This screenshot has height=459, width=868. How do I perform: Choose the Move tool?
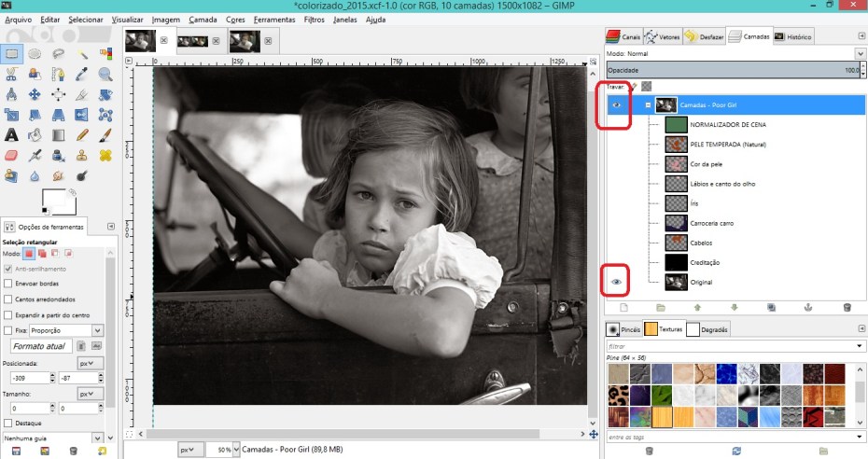(35, 94)
